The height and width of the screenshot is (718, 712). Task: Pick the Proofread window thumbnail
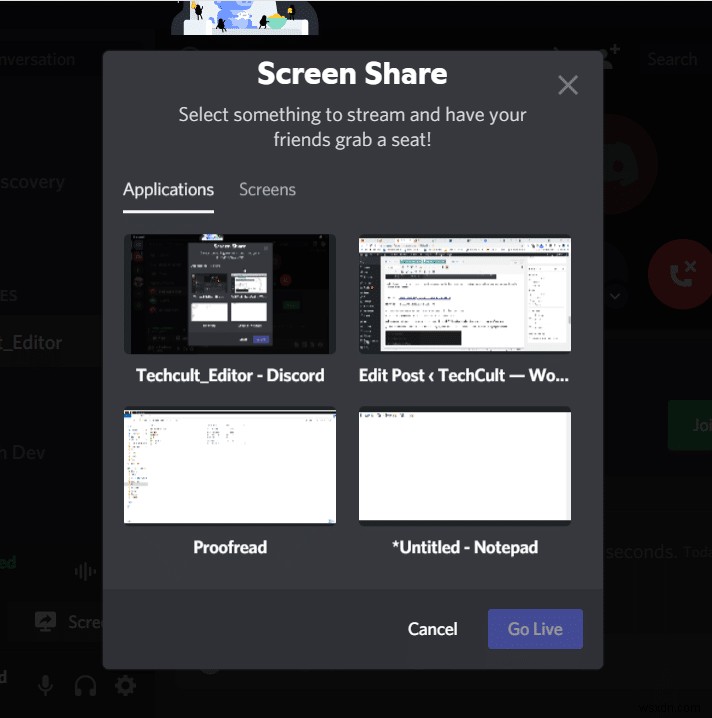tap(230, 466)
